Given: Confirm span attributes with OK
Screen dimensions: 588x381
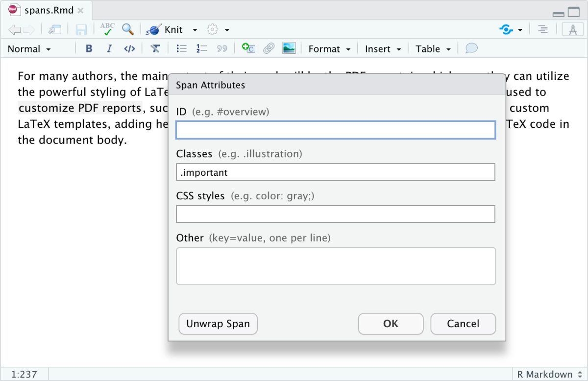Looking at the screenshot, I should tap(391, 324).
